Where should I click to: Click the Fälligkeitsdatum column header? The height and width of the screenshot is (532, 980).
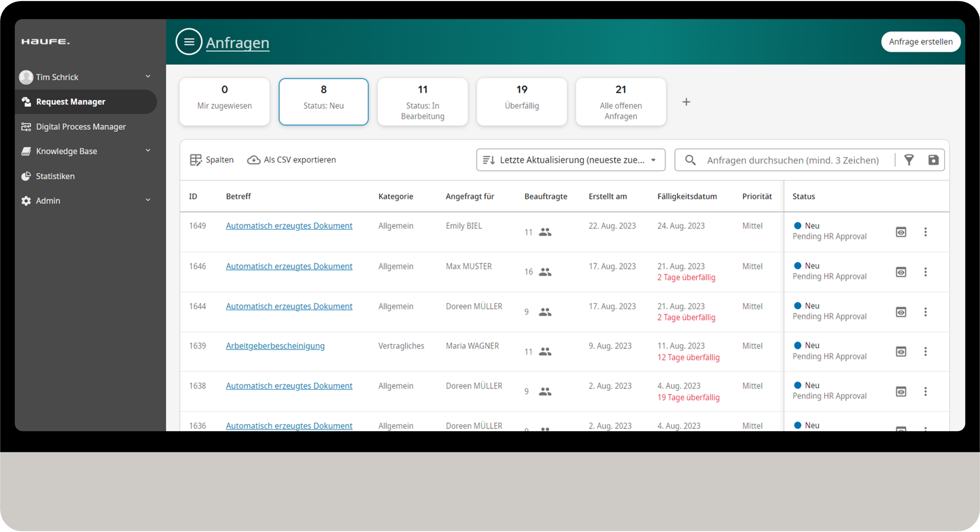click(x=687, y=196)
